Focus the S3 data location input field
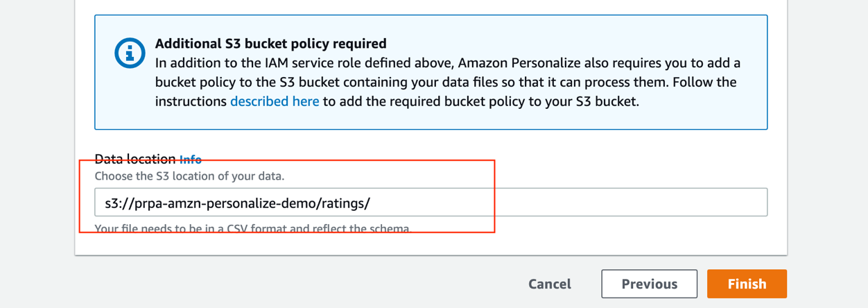The image size is (868, 308). pos(431,203)
